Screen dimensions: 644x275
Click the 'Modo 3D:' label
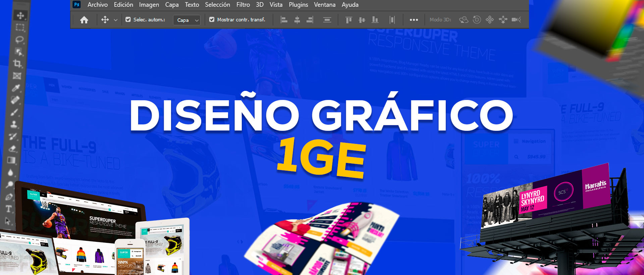click(x=440, y=20)
